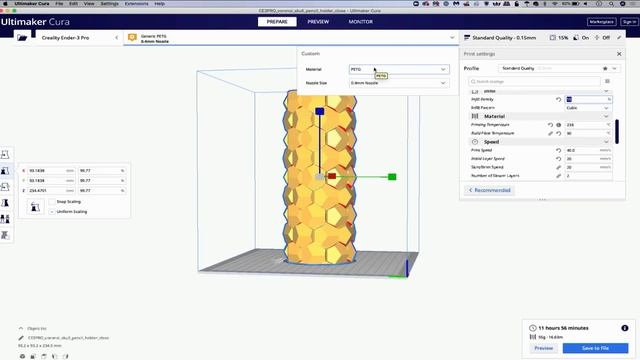Screen dimensions: 640x360
Task: Open the macOS Apple menu
Action: [5, 3]
